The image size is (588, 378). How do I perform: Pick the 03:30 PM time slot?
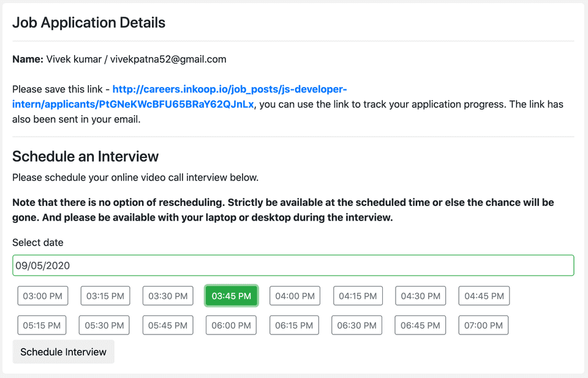(168, 296)
